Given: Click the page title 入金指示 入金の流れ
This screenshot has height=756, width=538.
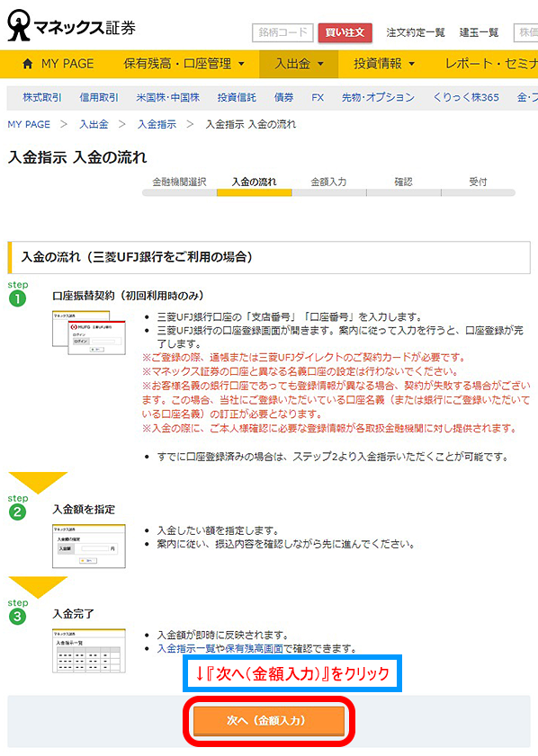Looking at the screenshot, I should click(x=77, y=157).
